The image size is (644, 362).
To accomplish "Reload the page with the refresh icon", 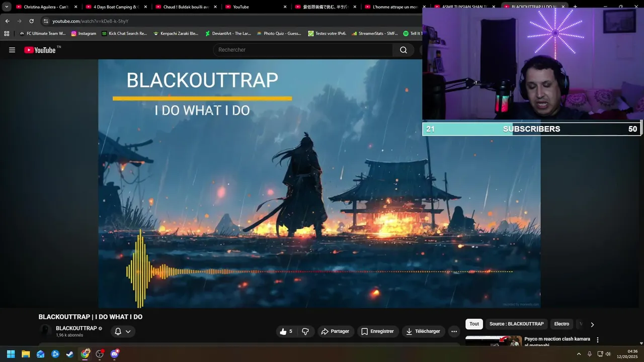I will pyautogui.click(x=32, y=21).
